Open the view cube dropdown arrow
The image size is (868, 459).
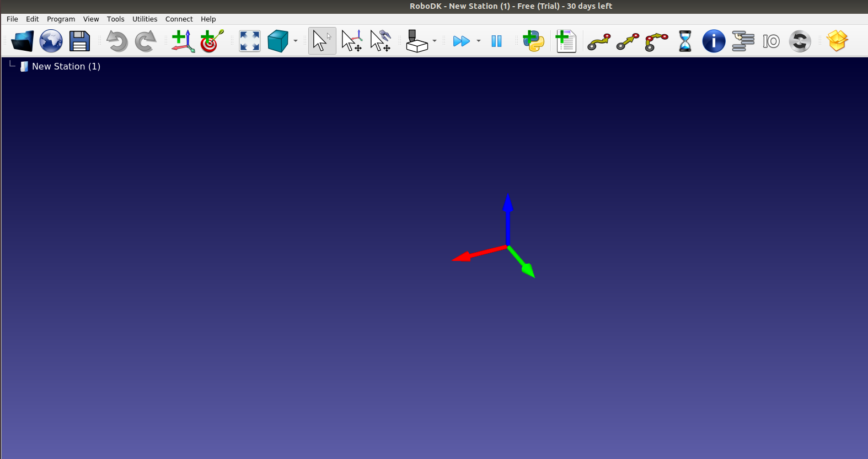296,41
